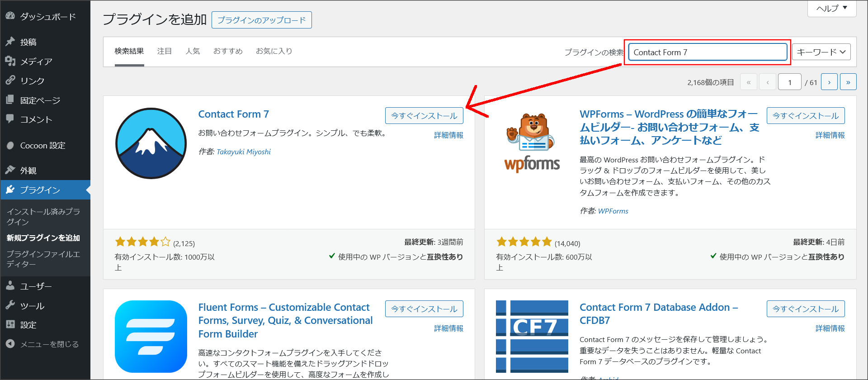Open the Tools wrench icon
This screenshot has width=868, height=380.
click(10, 305)
